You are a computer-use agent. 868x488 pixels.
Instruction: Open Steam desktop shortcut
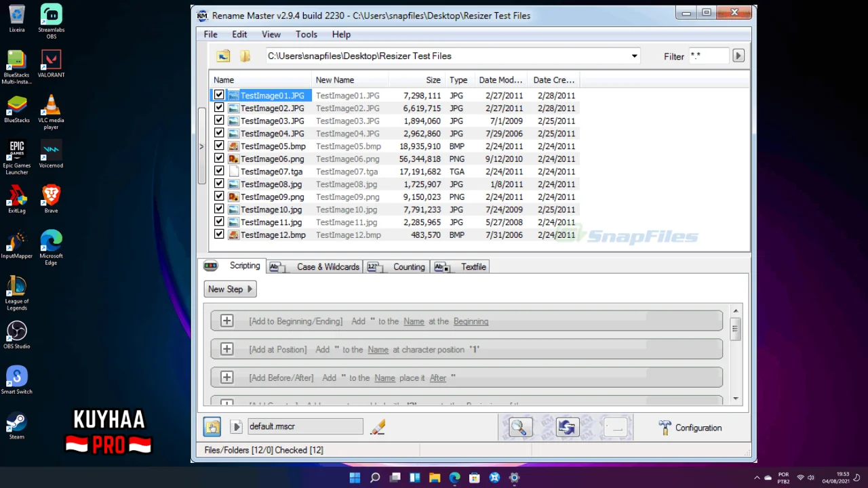click(x=17, y=426)
